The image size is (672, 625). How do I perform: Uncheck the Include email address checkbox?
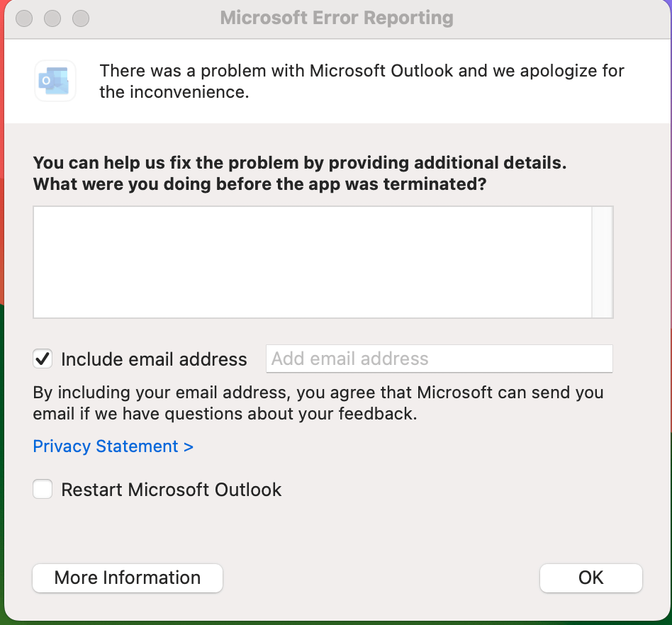(43, 359)
